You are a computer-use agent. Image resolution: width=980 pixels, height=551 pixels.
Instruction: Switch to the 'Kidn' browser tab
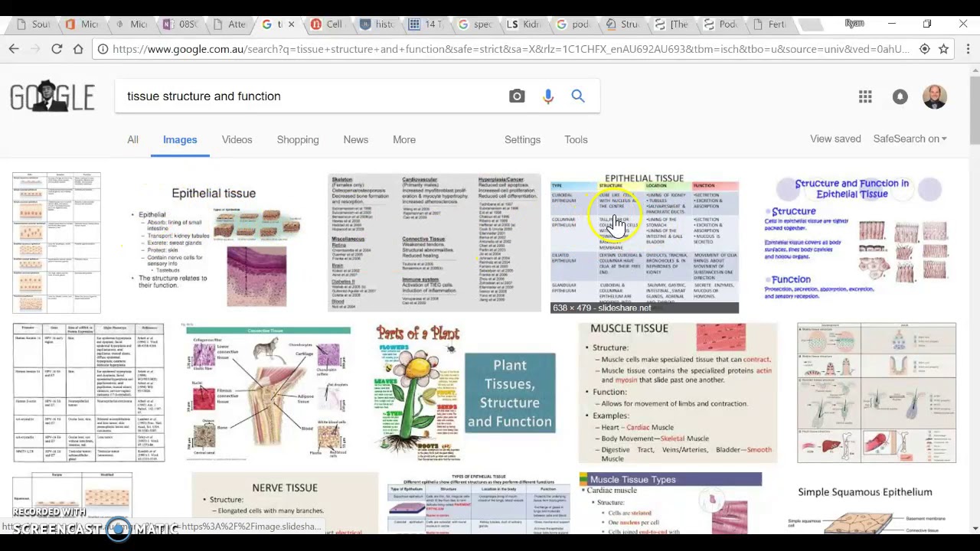pos(524,24)
